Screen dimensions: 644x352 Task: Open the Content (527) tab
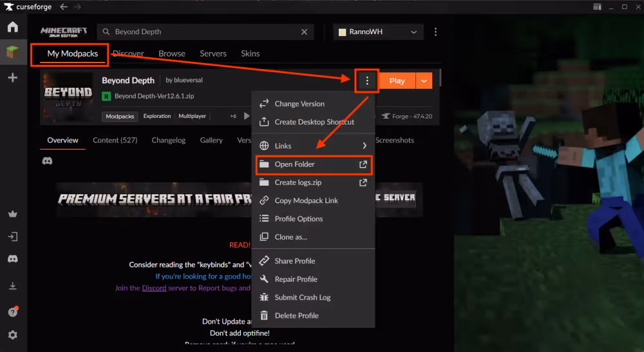115,141
